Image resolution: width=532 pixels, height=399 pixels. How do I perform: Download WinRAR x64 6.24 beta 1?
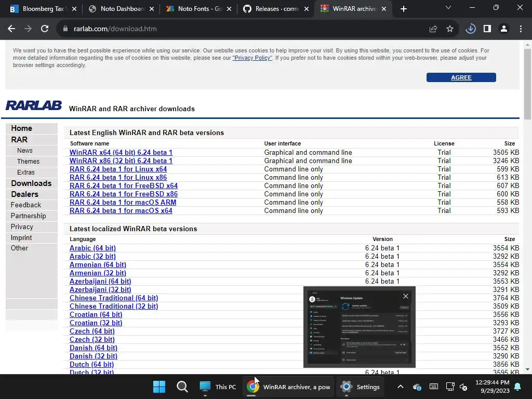(121, 152)
